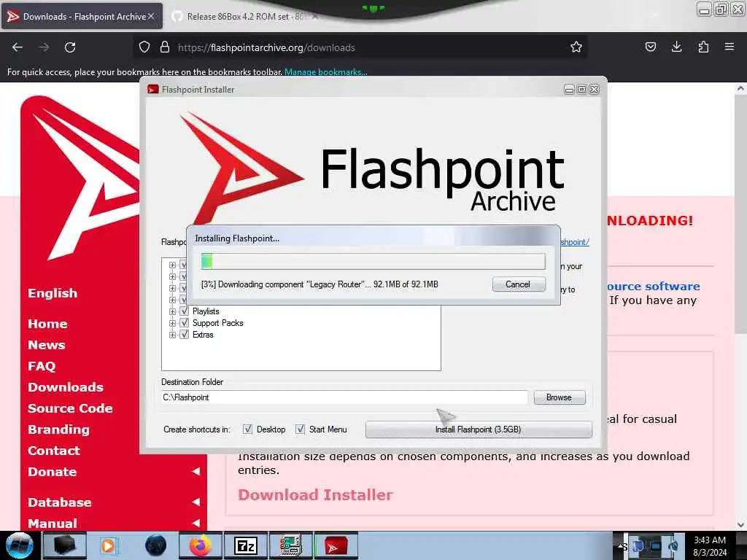Bookmark this page with the star icon
This screenshot has height=560, width=747.
(576, 47)
